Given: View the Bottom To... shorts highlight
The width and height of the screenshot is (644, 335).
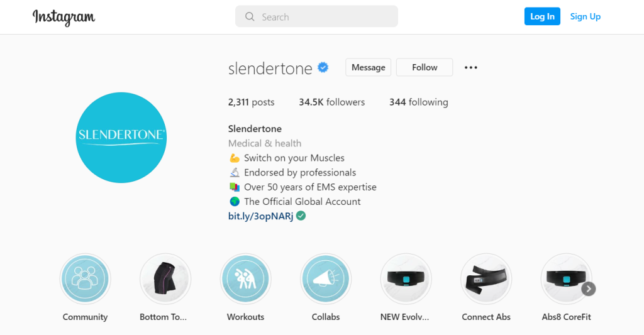Looking at the screenshot, I should coord(165,279).
